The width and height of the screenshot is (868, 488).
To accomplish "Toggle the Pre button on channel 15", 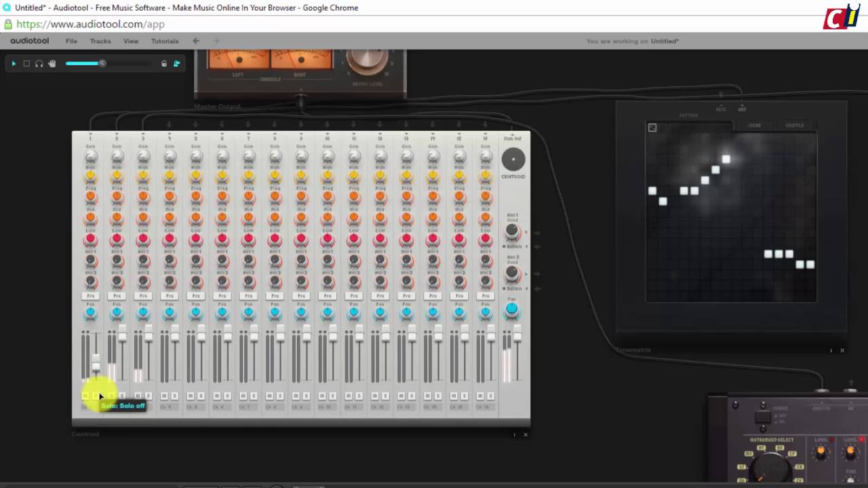I will click(459, 296).
